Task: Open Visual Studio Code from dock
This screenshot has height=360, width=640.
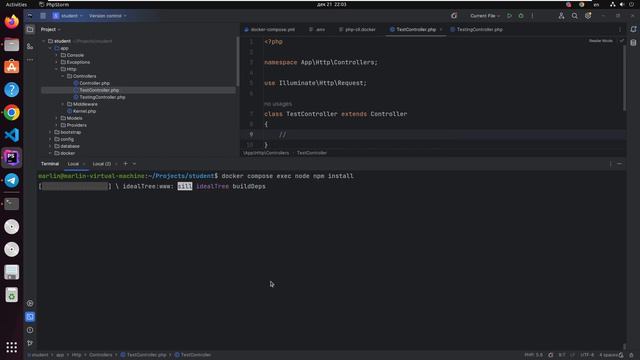Action: [x=11, y=135]
